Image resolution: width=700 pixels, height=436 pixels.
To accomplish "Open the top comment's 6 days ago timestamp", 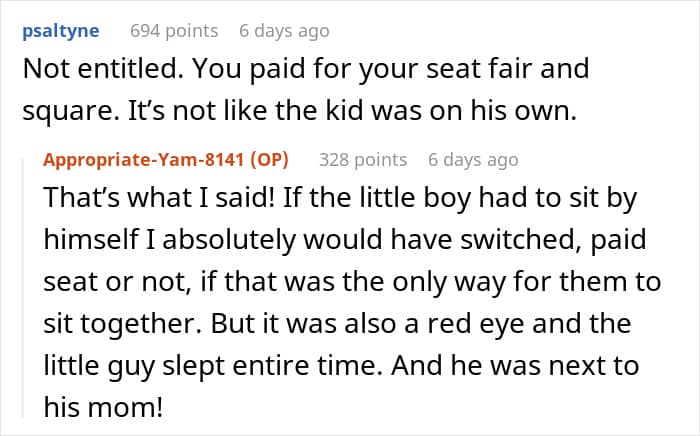I will (x=284, y=31).
